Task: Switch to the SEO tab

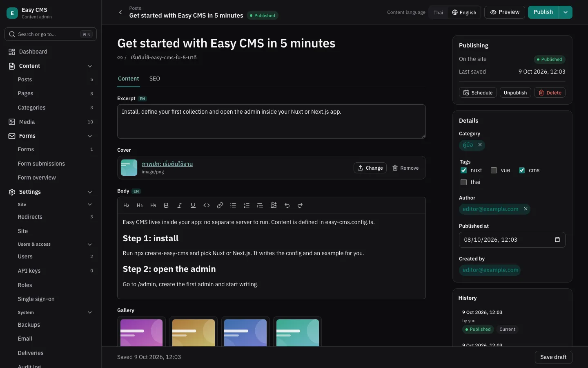Action: [x=155, y=79]
